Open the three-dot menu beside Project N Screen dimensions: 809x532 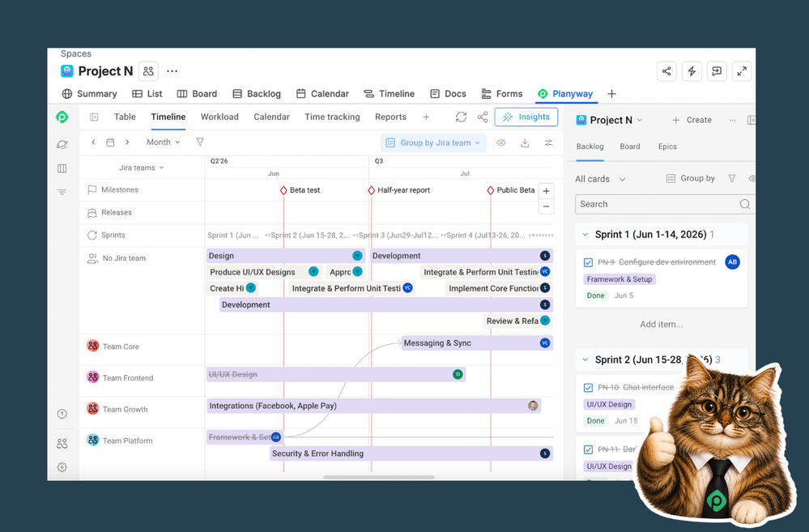172,71
